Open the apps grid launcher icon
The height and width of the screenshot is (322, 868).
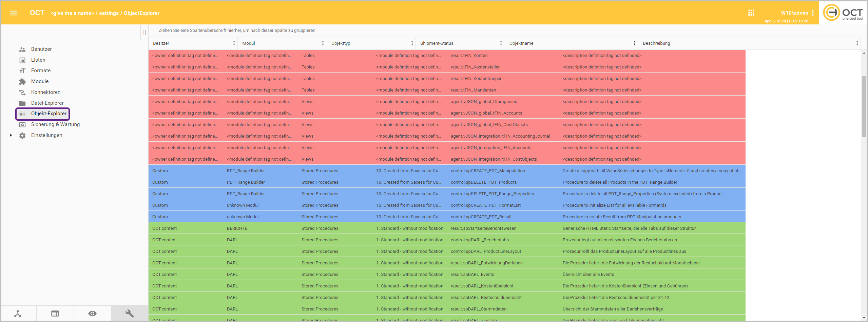[x=751, y=13]
